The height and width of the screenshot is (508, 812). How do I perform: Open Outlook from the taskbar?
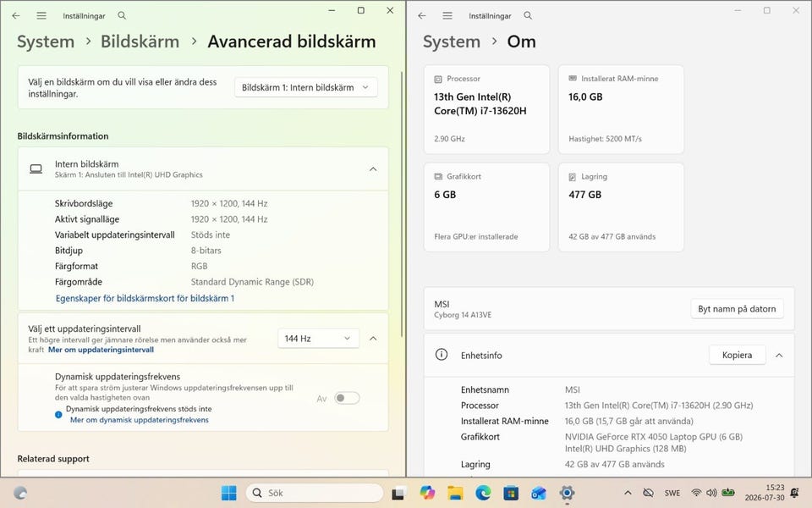539,493
